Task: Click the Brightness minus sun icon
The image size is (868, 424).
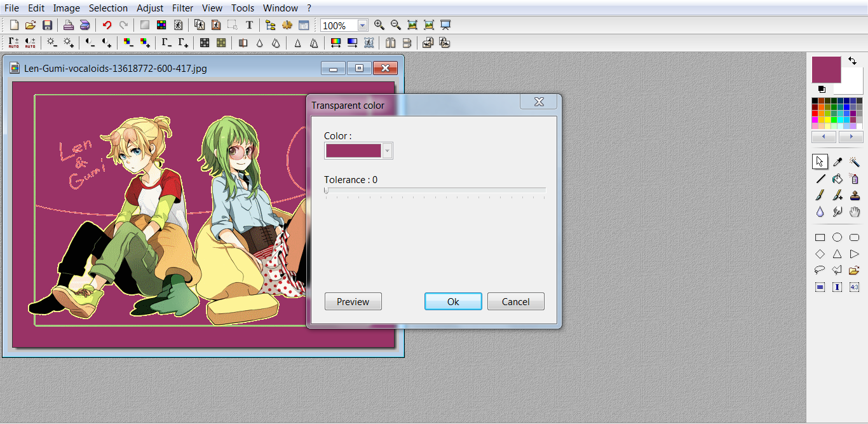Action: (x=51, y=43)
